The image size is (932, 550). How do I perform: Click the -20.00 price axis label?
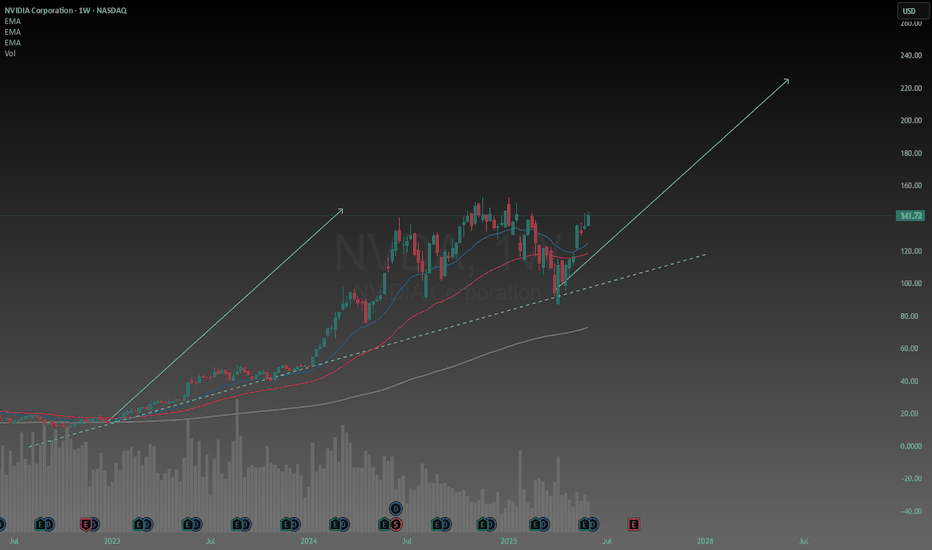(911, 479)
